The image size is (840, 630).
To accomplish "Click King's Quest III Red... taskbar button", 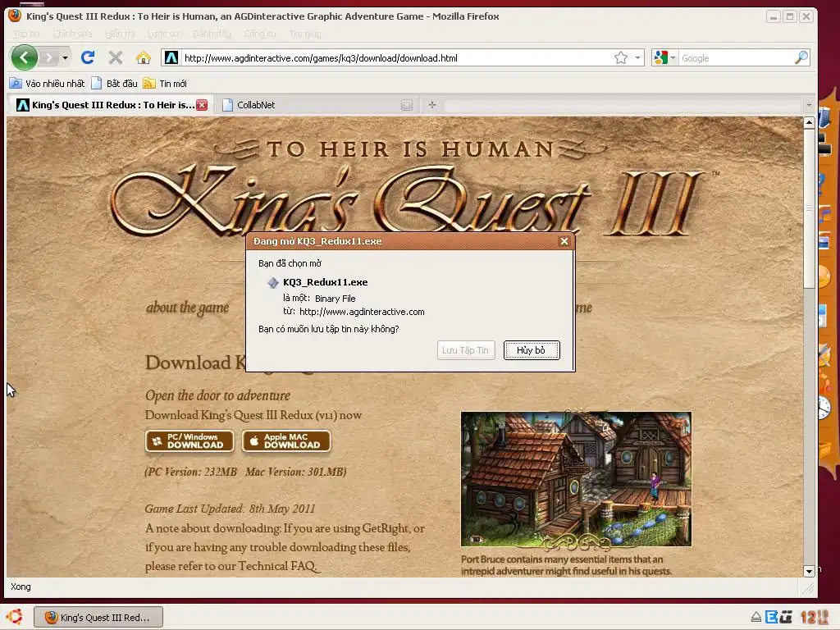I will 98,618.
